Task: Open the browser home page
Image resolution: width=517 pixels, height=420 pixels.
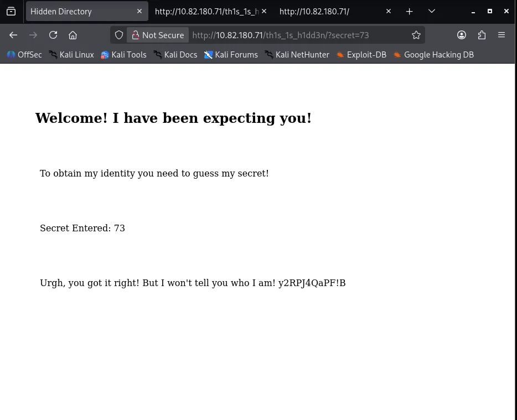Action: click(x=73, y=35)
